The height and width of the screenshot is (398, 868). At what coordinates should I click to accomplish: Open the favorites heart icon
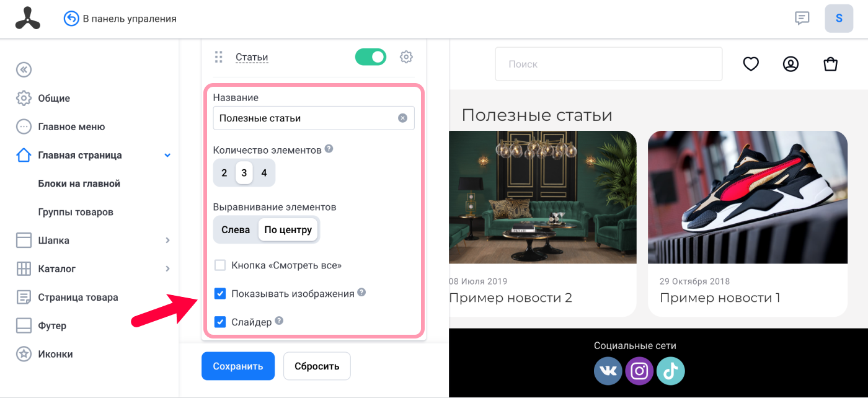pyautogui.click(x=751, y=64)
